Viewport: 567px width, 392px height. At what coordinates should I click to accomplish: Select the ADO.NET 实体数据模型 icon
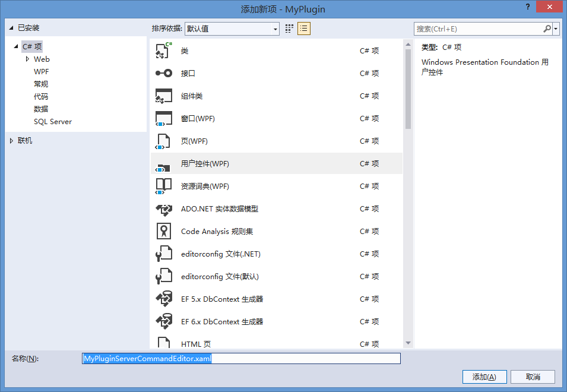click(164, 209)
